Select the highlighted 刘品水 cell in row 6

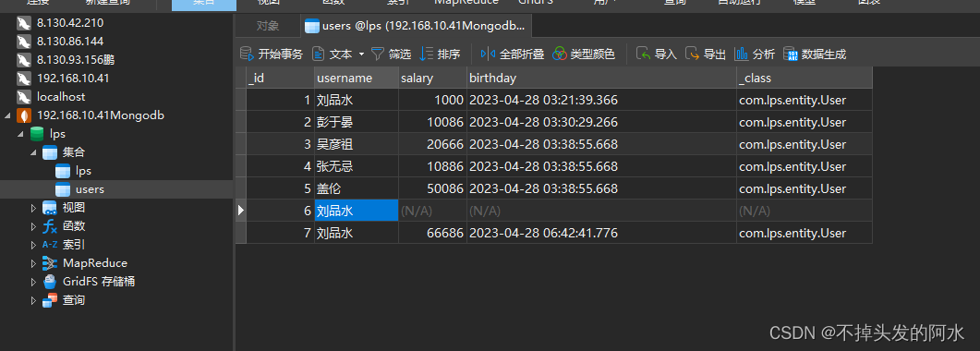(x=357, y=211)
